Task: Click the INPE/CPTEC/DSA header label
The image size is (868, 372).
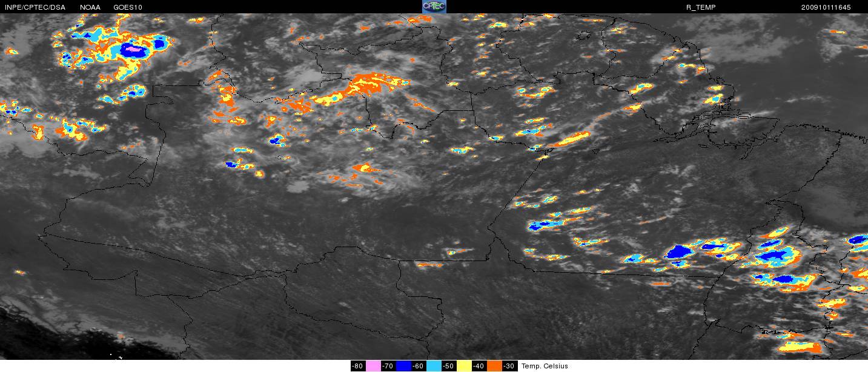Action: point(35,7)
